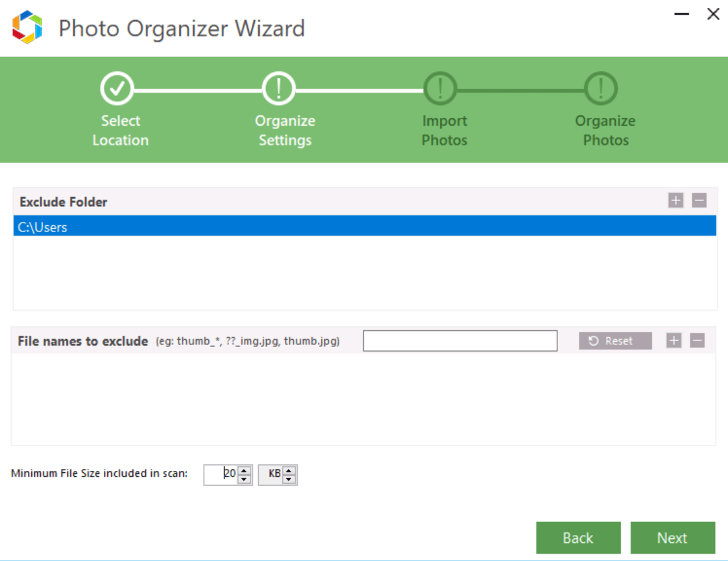The image size is (728, 561).
Task: Click the Back button
Action: (578, 538)
